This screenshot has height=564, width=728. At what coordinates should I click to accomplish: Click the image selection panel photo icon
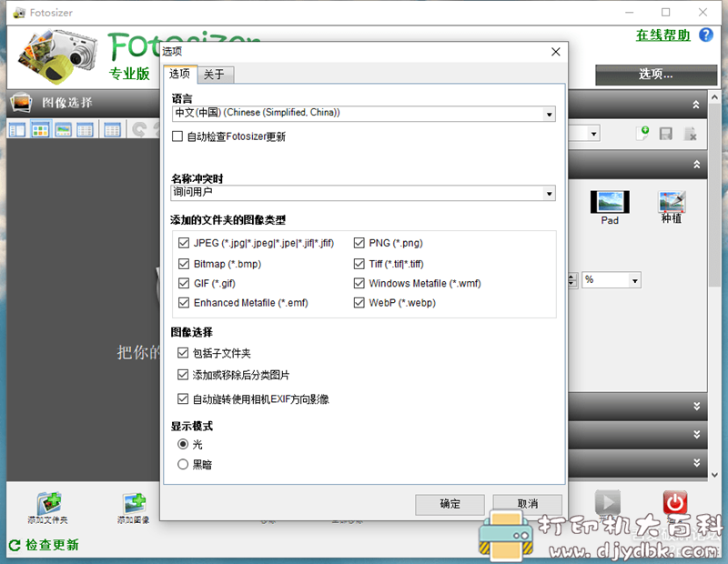click(x=21, y=103)
